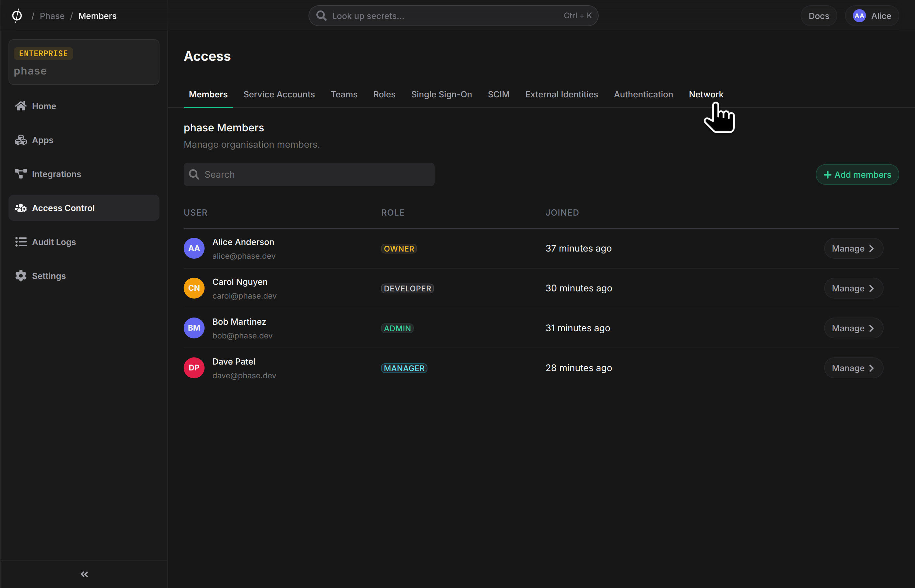Open Settings from the sidebar
915x588 pixels.
coord(84,276)
